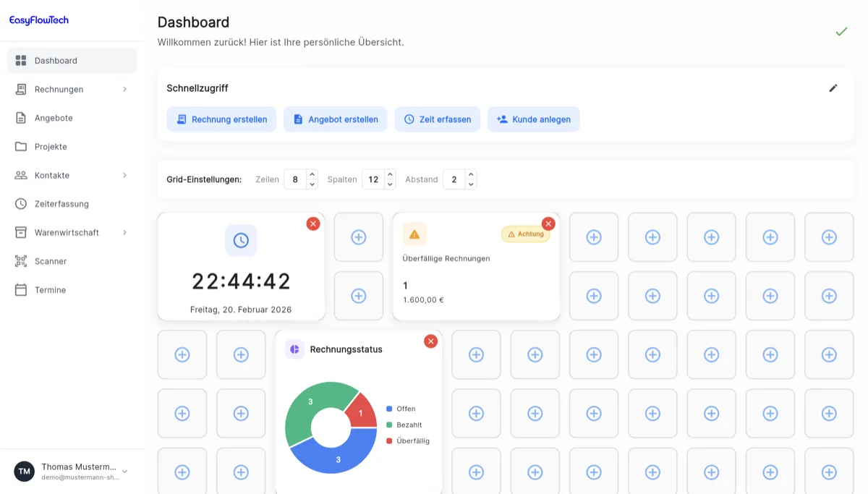Screen dimensions: 868x494
Task: Click Rechnung erstellen quick action
Action: [x=221, y=119]
